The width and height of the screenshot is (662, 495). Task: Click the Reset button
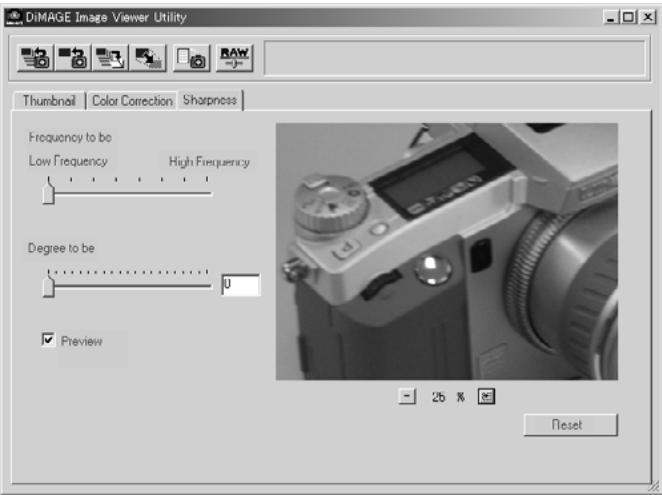click(x=570, y=424)
